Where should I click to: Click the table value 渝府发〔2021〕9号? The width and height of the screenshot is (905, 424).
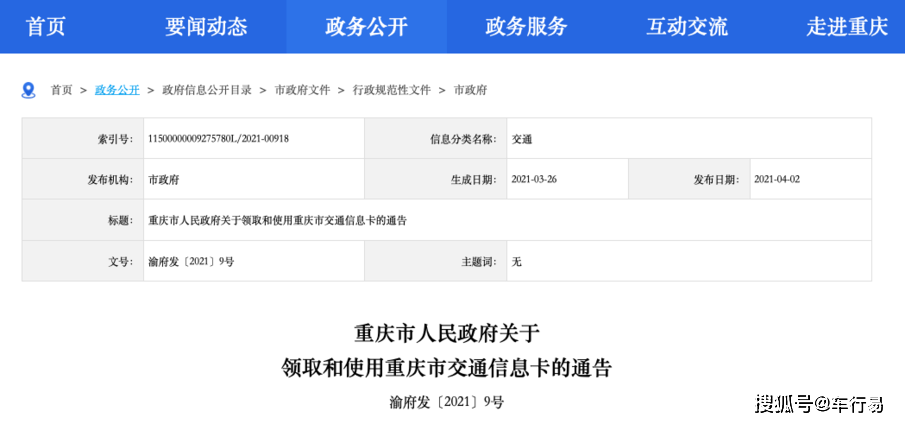(x=191, y=261)
